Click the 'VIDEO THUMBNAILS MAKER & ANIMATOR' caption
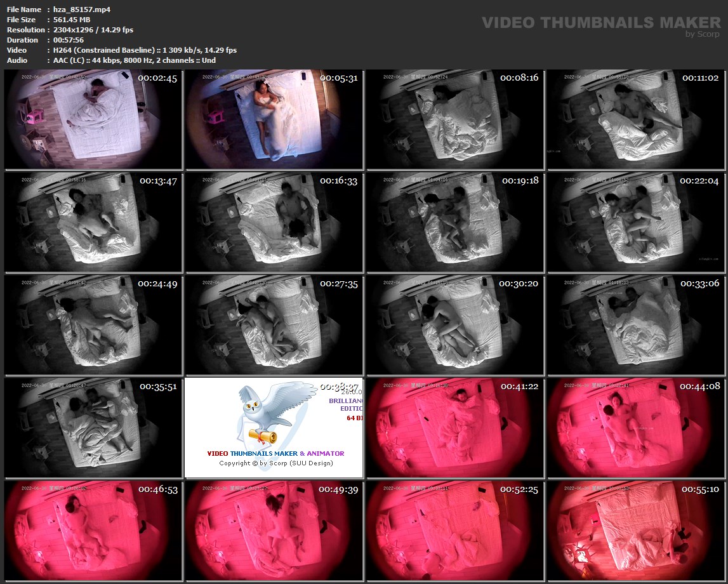This screenshot has height=584, width=728. 276,453
